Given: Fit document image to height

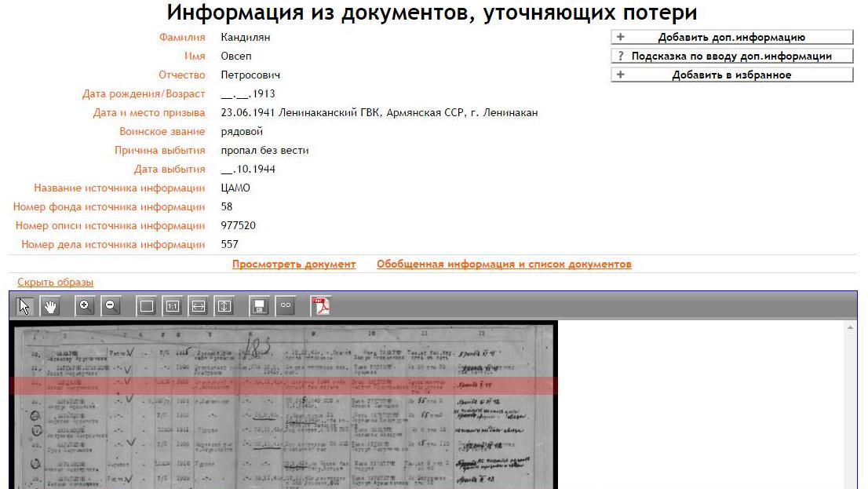Looking at the screenshot, I should (x=224, y=306).
